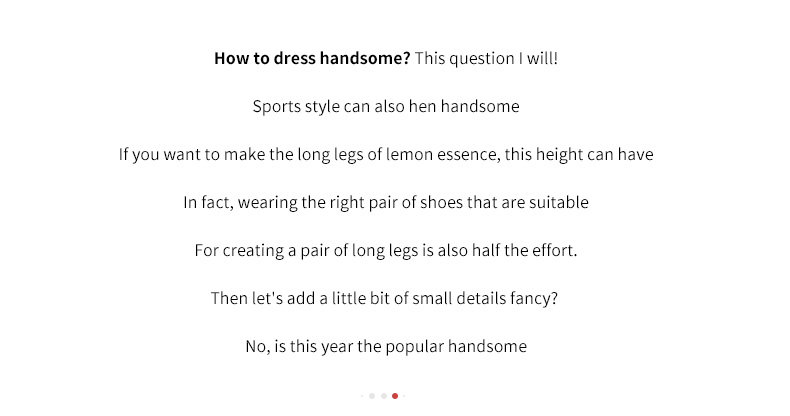Click the red active pagination dot

[x=395, y=396]
